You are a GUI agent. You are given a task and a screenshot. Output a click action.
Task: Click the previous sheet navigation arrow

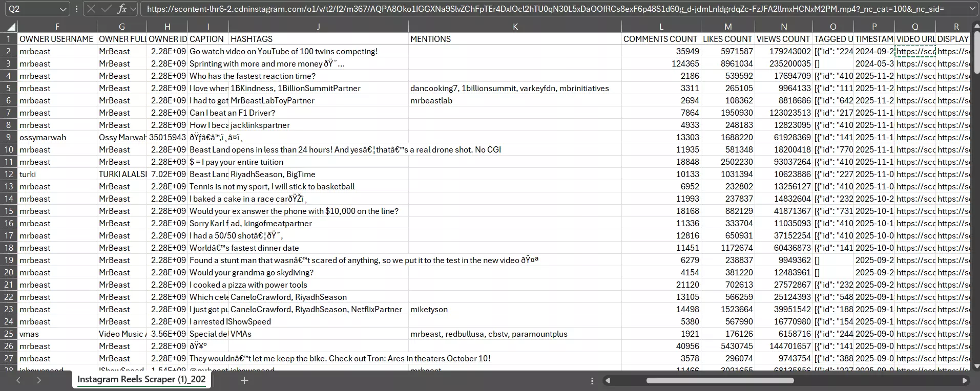click(x=18, y=380)
